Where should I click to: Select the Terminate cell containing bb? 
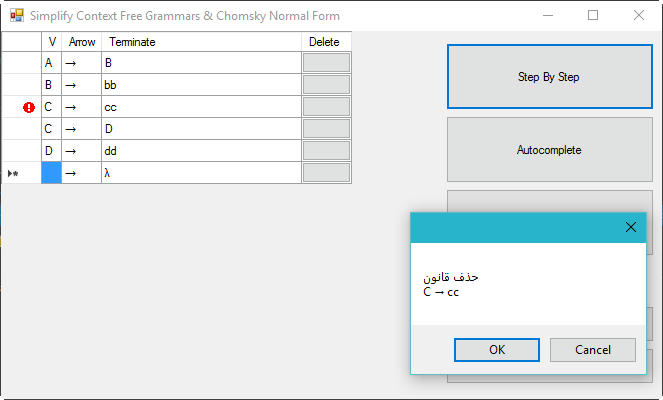201,85
